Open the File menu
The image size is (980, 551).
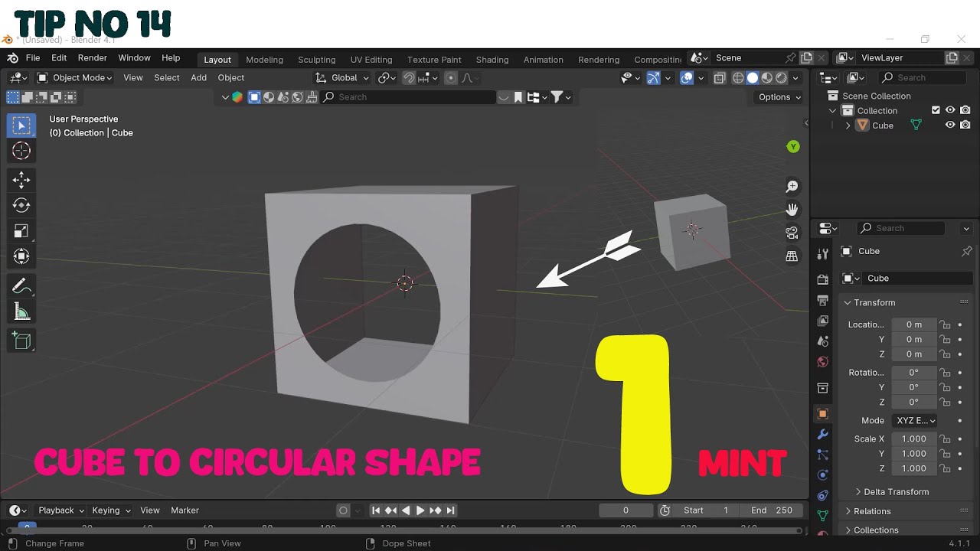33,58
